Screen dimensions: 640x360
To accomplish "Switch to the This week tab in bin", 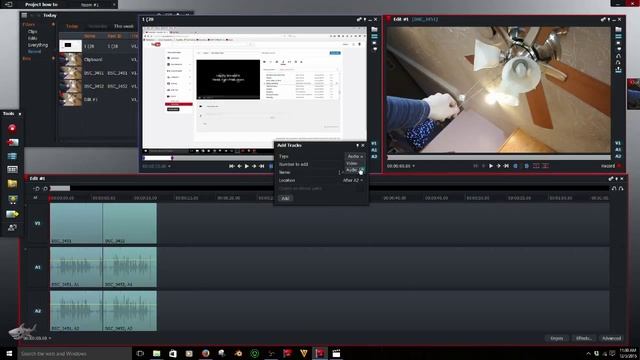I will [x=124, y=26].
